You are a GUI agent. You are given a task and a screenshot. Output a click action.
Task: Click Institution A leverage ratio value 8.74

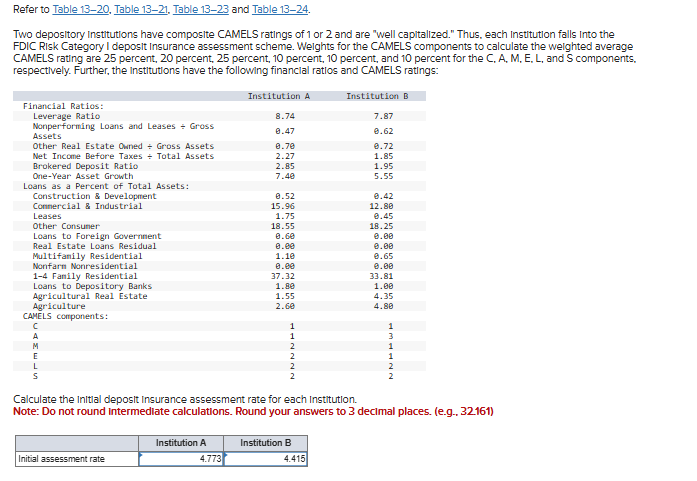[x=285, y=116]
